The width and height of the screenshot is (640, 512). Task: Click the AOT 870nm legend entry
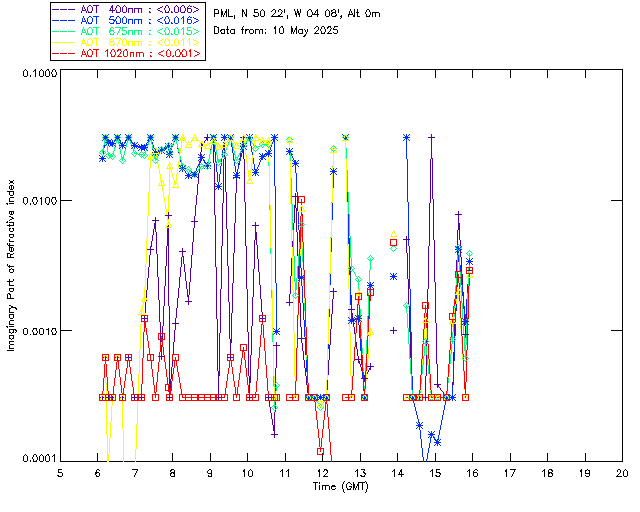pyautogui.click(x=128, y=42)
